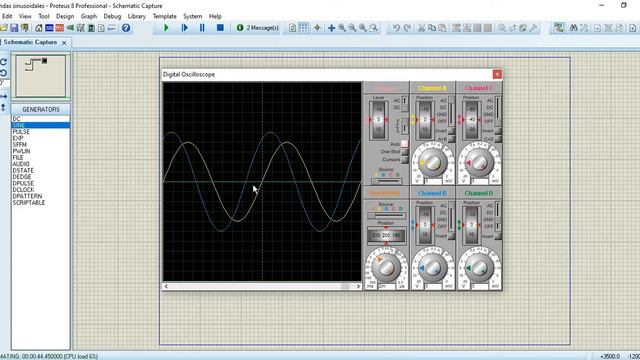Toggle the trigger Auto button

point(404,144)
